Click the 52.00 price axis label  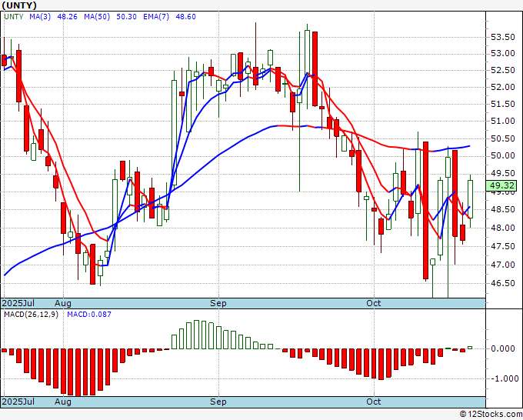[x=503, y=87]
